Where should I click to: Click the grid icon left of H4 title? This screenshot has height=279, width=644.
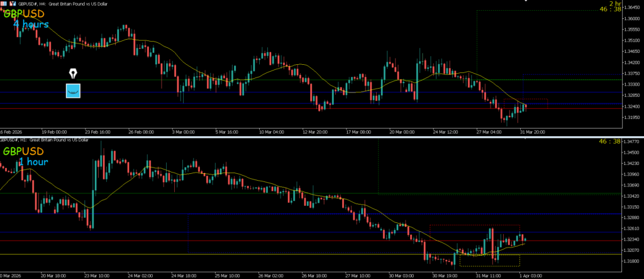click(x=4, y=4)
